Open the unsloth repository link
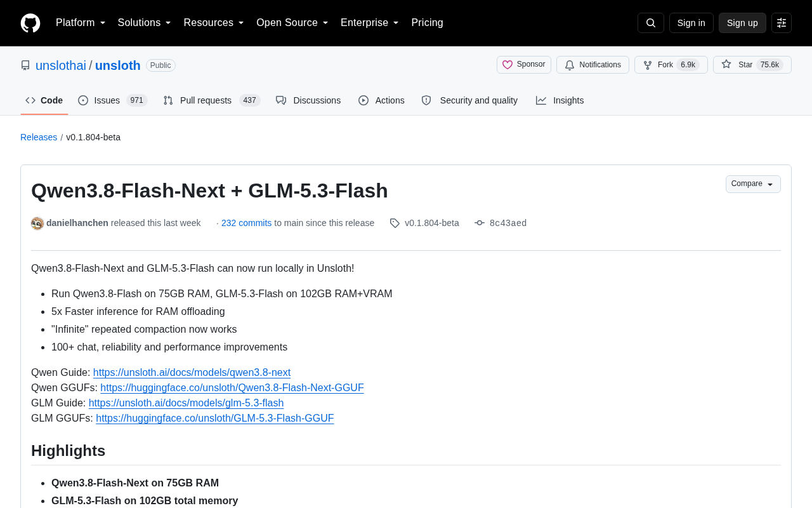Screen dimensions: 812x508 coord(118,65)
